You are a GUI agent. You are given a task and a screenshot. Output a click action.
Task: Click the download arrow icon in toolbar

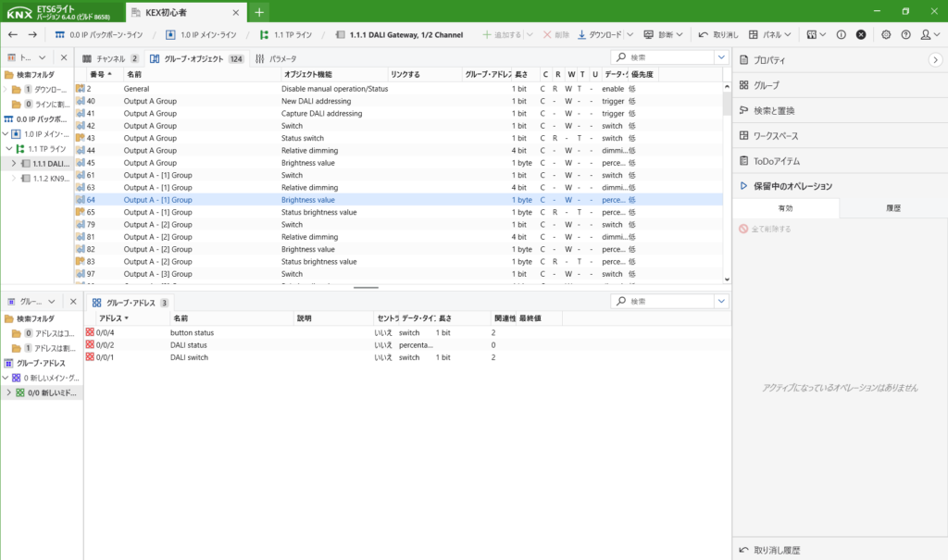pyautogui.click(x=582, y=34)
